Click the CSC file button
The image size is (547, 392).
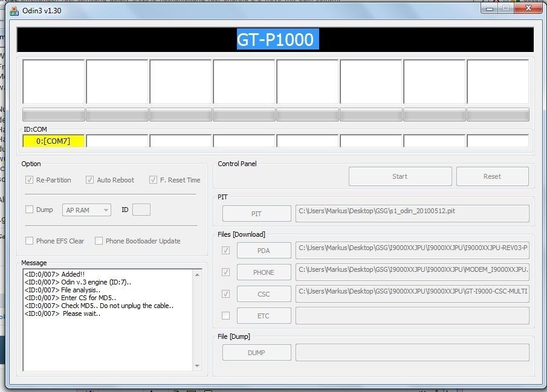(x=264, y=294)
